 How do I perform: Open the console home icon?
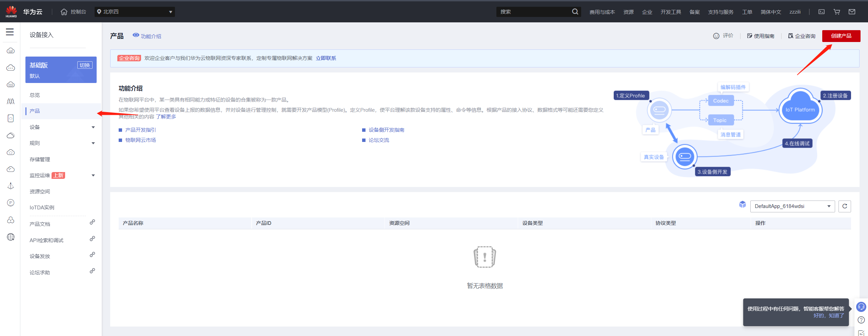click(x=64, y=12)
